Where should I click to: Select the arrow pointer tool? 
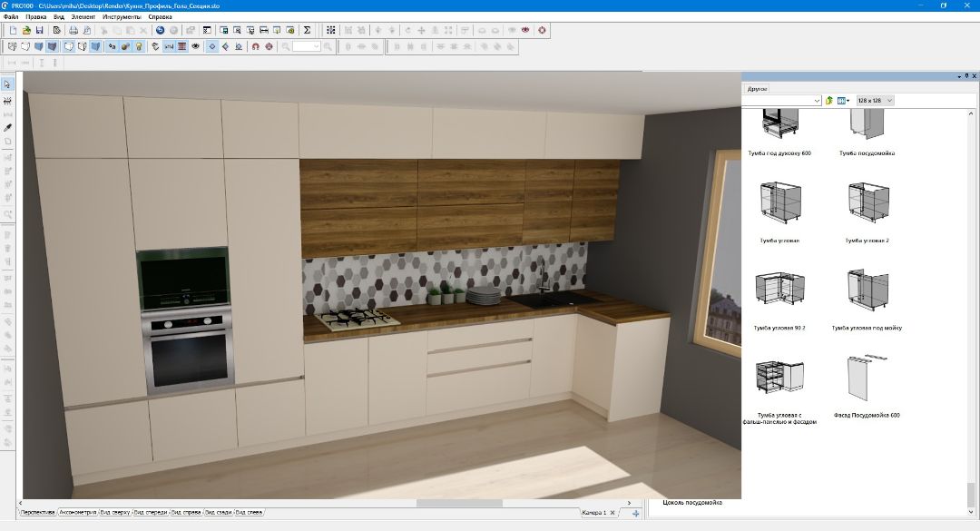[8, 84]
